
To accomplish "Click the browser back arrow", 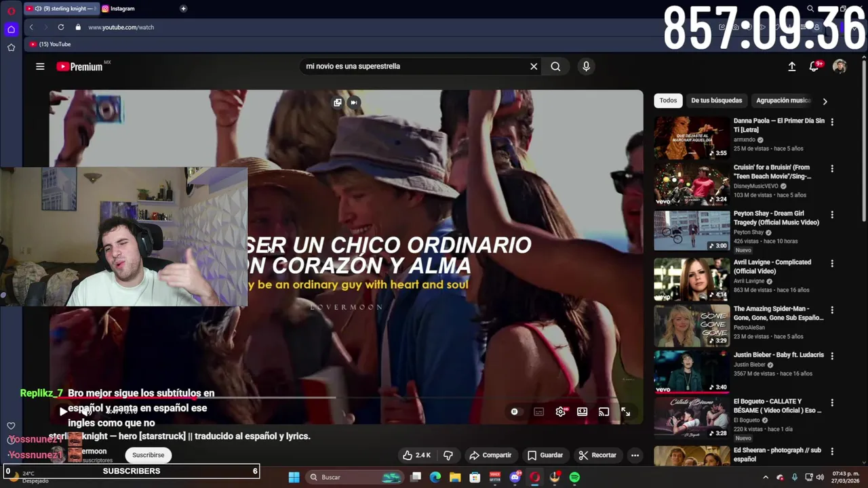I will (x=31, y=27).
